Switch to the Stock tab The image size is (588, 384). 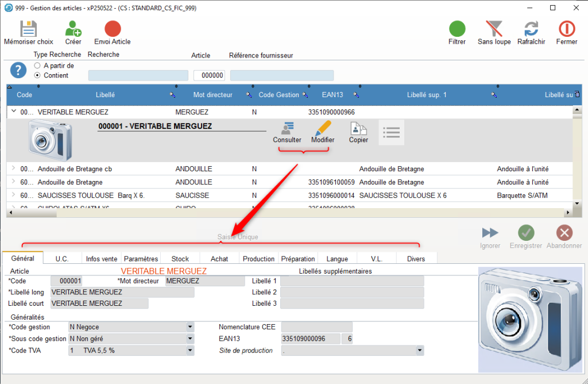[180, 259]
